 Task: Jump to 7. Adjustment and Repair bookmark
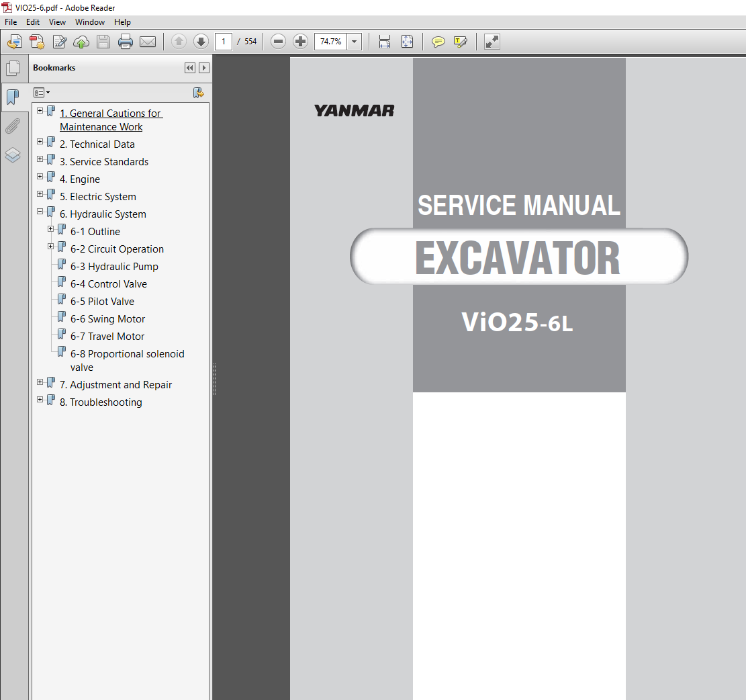click(x=115, y=384)
